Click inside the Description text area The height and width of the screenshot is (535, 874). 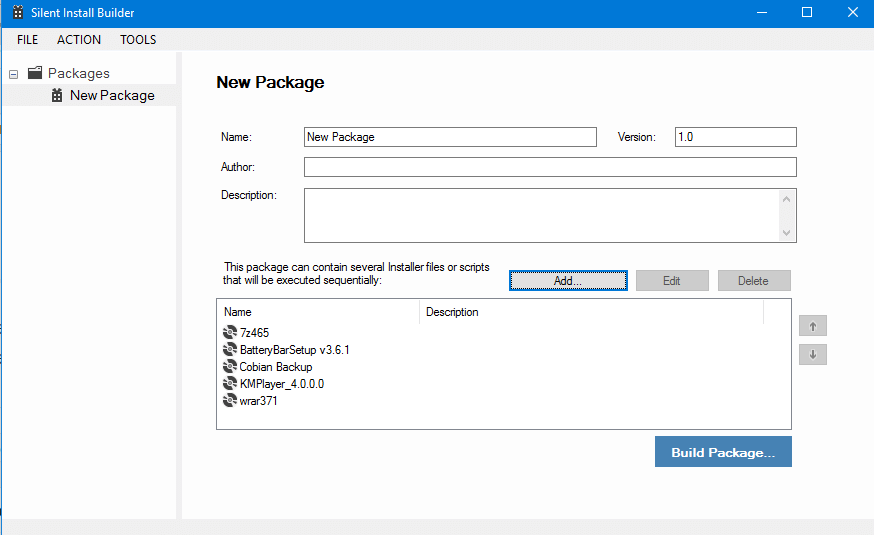click(x=542, y=216)
